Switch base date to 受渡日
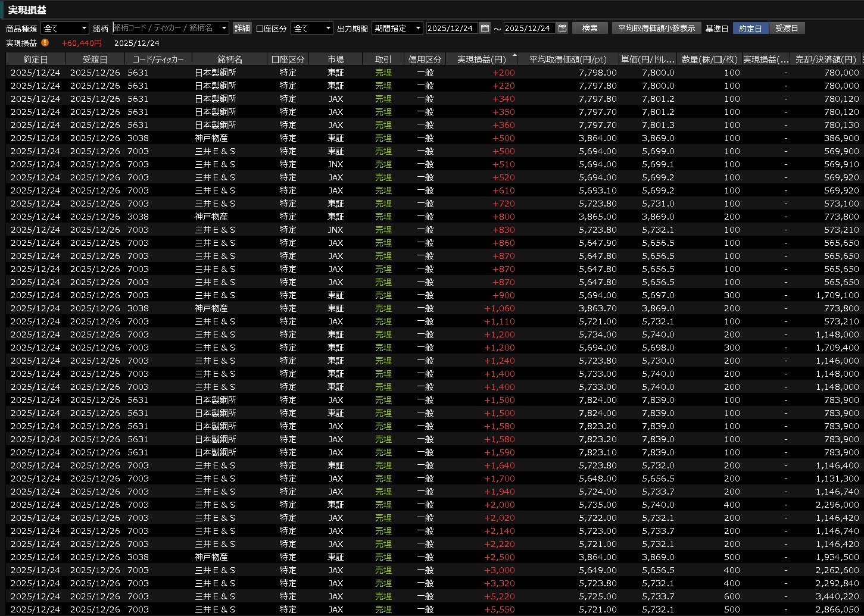The width and height of the screenshot is (864, 616). [x=787, y=28]
